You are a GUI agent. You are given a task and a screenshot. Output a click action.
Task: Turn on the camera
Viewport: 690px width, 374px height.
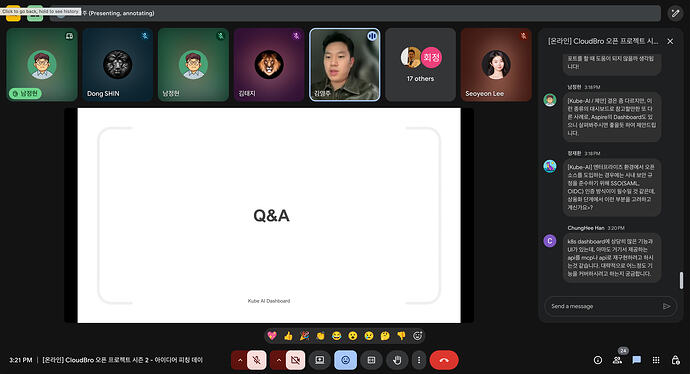(295, 360)
